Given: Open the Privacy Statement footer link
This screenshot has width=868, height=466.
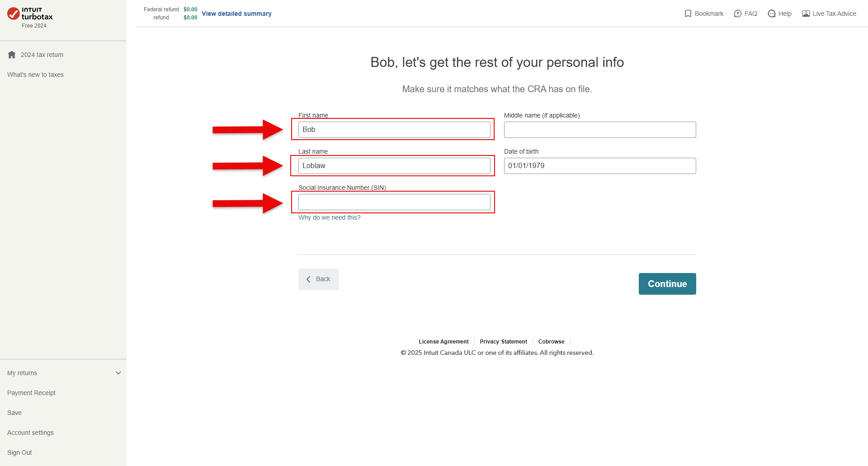Looking at the screenshot, I should pyautogui.click(x=503, y=342).
